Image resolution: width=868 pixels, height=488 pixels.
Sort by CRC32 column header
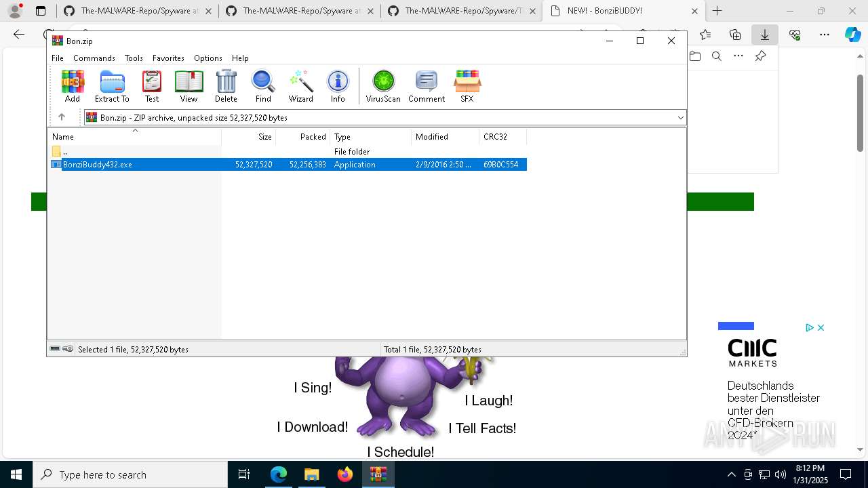pos(502,137)
